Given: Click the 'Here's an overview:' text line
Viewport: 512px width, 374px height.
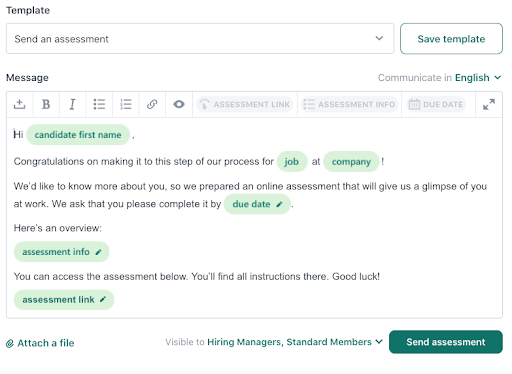Looking at the screenshot, I should [x=58, y=228].
